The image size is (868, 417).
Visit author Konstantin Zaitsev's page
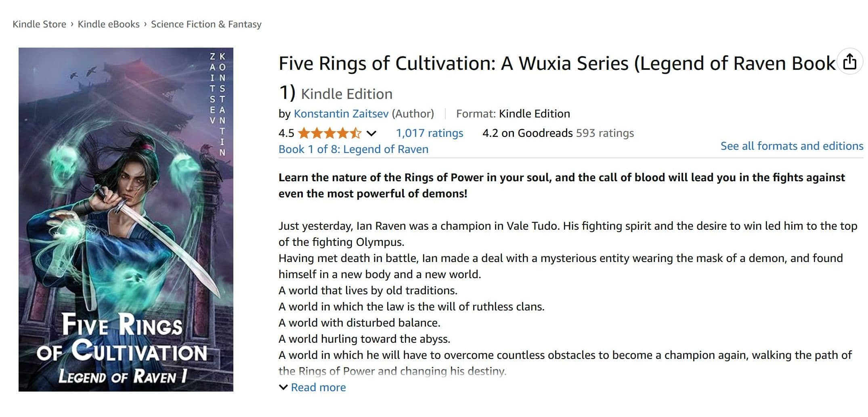[341, 114]
